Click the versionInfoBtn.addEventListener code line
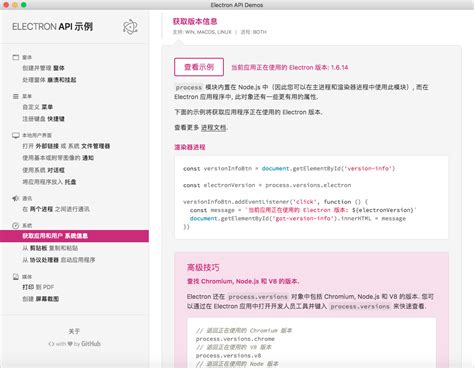474x368 pixels. (275, 202)
